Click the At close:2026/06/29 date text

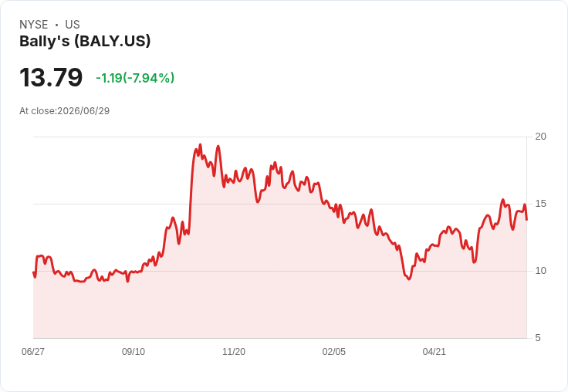65,111
